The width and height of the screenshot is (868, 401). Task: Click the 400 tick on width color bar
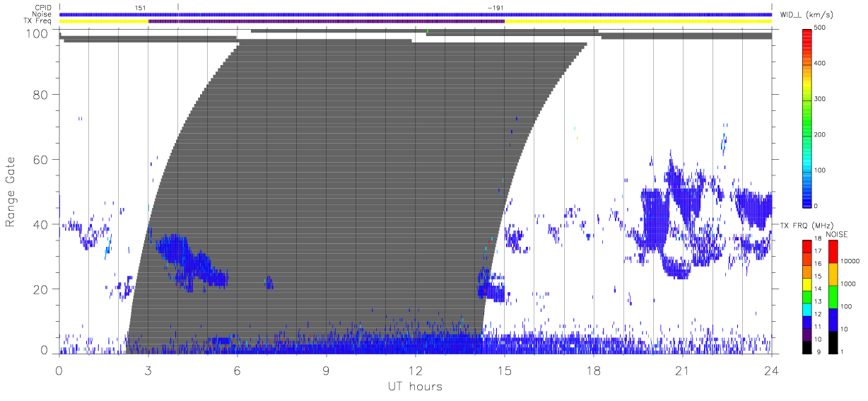pos(821,64)
